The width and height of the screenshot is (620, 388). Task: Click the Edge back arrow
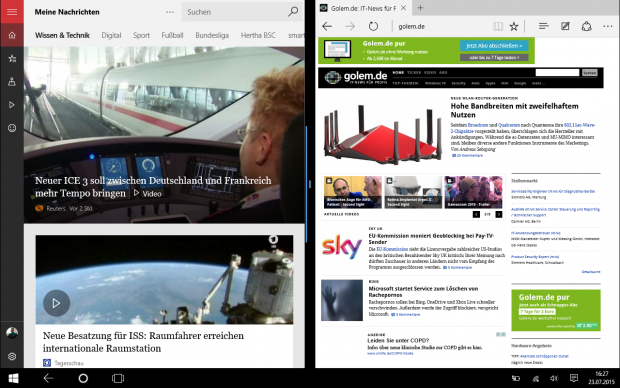pyautogui.click(x=327, y=26)
